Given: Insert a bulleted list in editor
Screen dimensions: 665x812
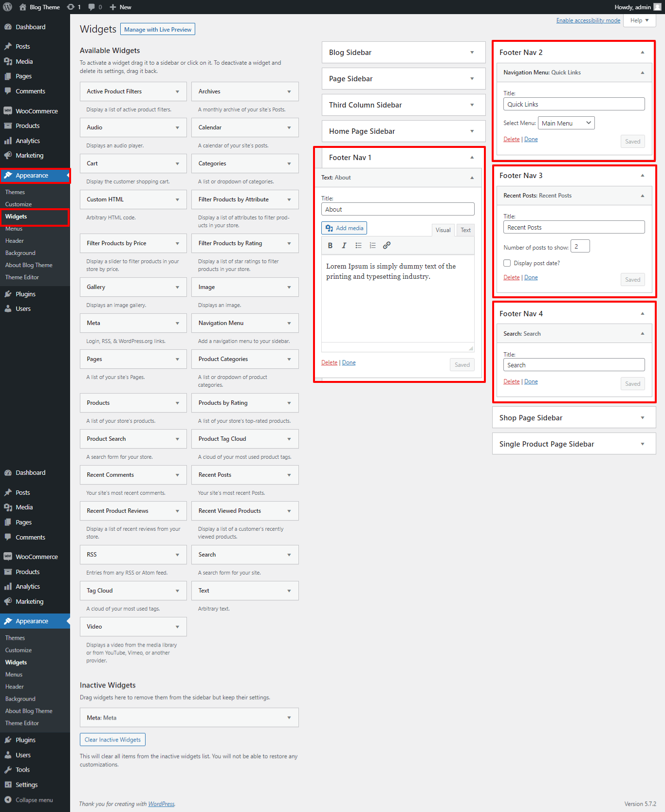Looking at the screenshot, I should (x=358, y=246).
